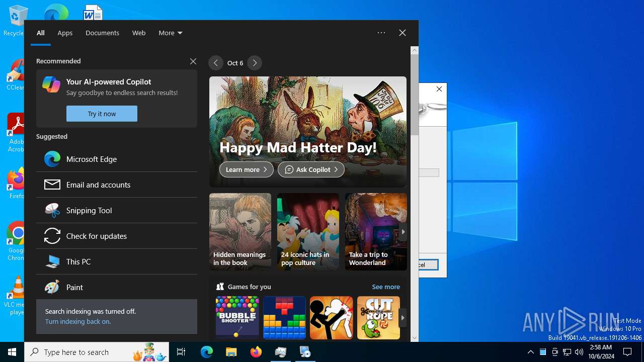Image resolution: width=644 pixels, height=362 pixels.
Task: Open the stickman fighting game tile
Action: pos(331,317)
